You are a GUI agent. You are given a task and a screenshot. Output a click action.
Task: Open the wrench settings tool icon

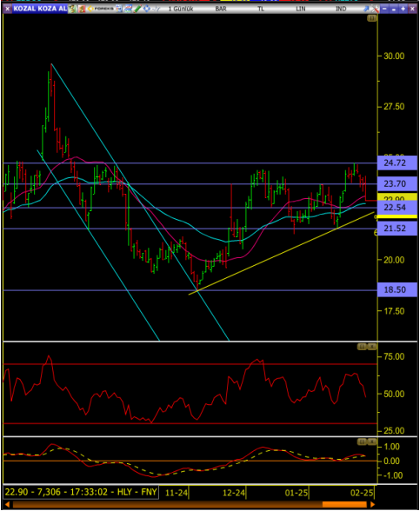click(376, 9)
